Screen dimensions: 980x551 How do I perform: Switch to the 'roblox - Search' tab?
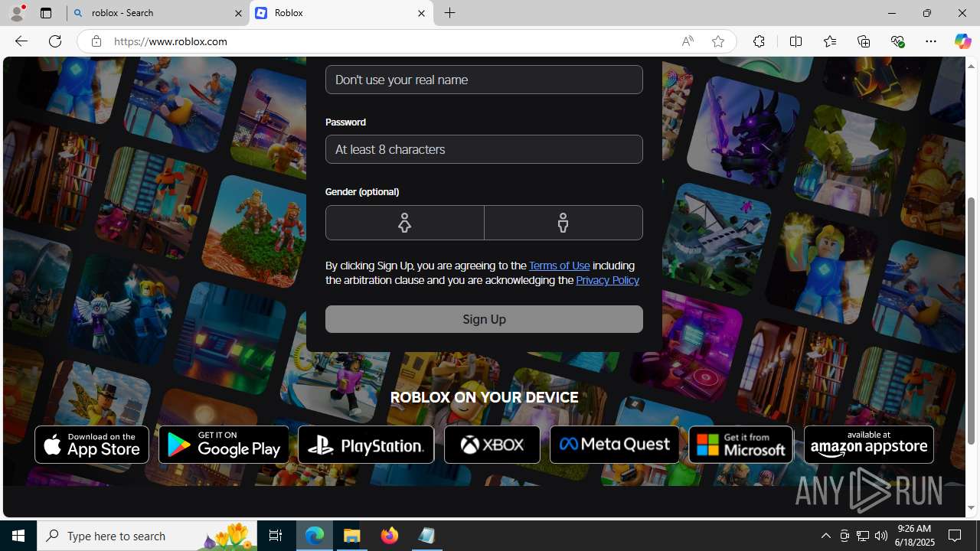[157, 13]
